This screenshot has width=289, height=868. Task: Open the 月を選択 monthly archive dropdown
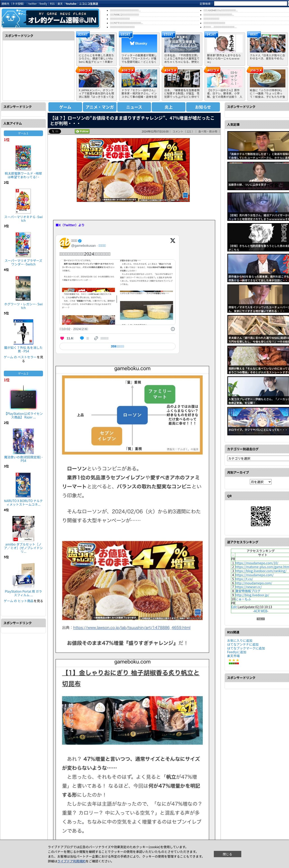click(x=261, y=482)
